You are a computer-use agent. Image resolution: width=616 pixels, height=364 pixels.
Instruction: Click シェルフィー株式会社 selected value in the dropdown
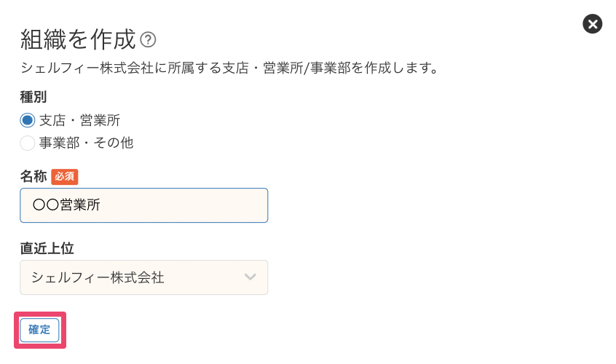click(x=98, y=277)
